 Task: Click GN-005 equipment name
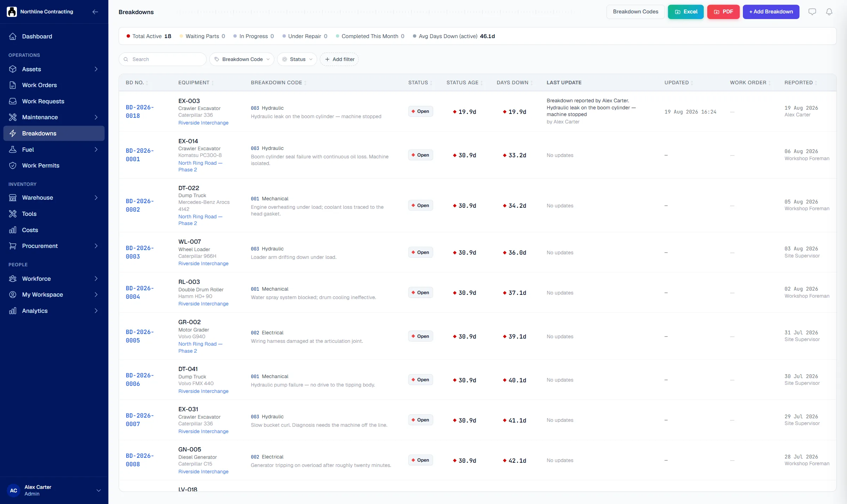coord(190,449)
